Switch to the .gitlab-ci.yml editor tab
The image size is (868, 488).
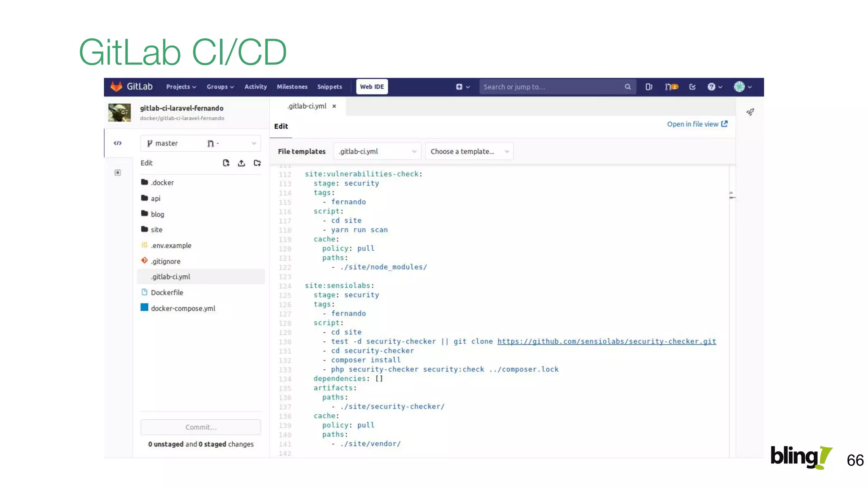[306, 106]
